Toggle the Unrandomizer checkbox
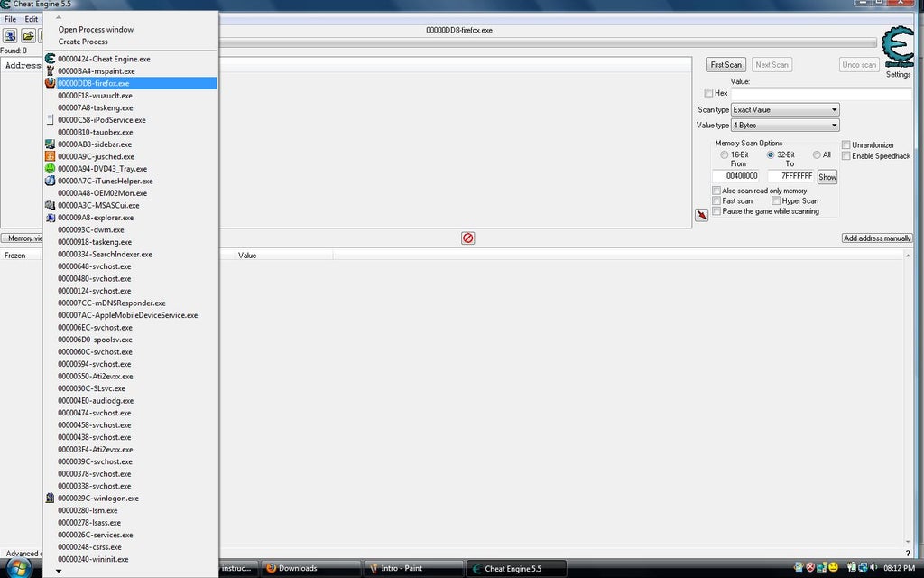 (845, 145)
